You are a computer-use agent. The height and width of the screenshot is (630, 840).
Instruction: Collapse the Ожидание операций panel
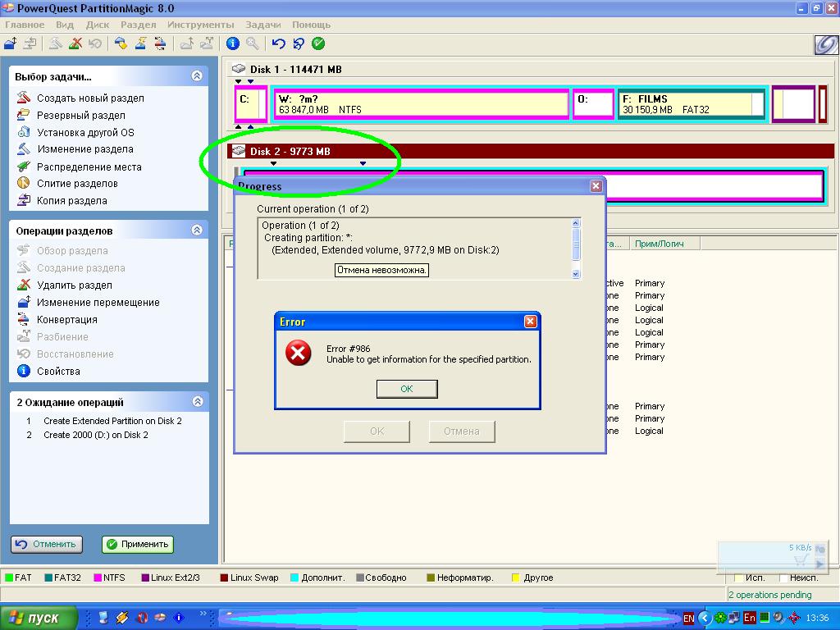pos(197,401)
